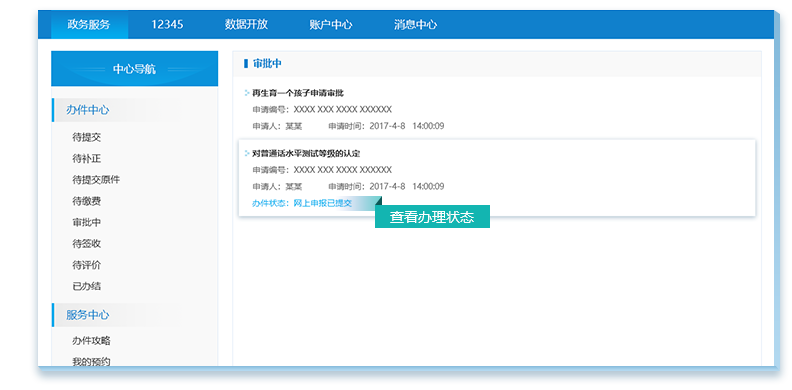Open 待评价 sidebar item

point(86,265)
